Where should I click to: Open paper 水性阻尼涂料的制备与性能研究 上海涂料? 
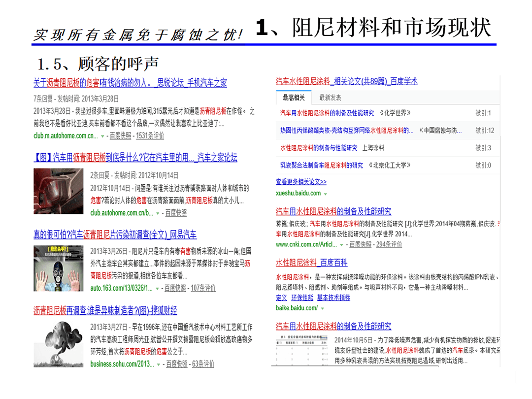pyautogui.click(x=319, y=148)
